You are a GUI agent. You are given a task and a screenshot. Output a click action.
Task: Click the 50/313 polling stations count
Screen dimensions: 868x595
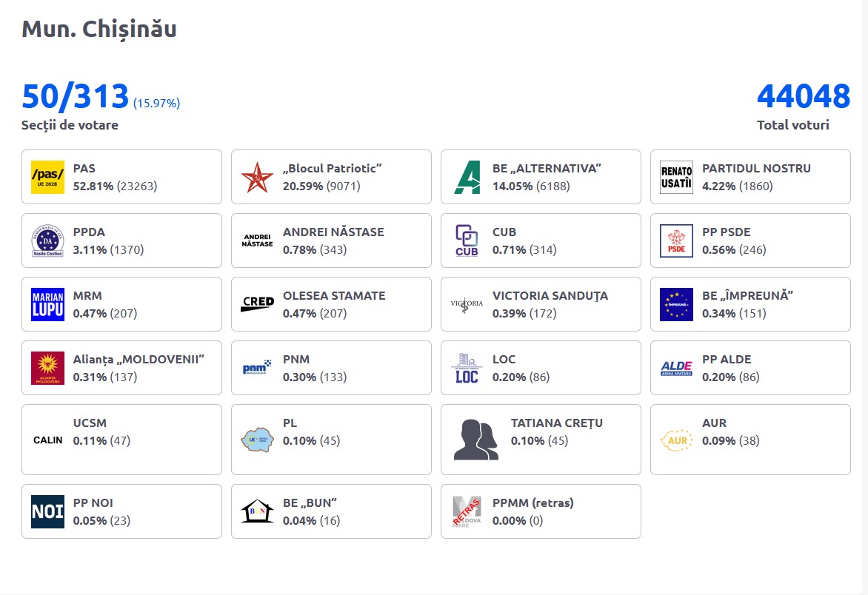76,96
